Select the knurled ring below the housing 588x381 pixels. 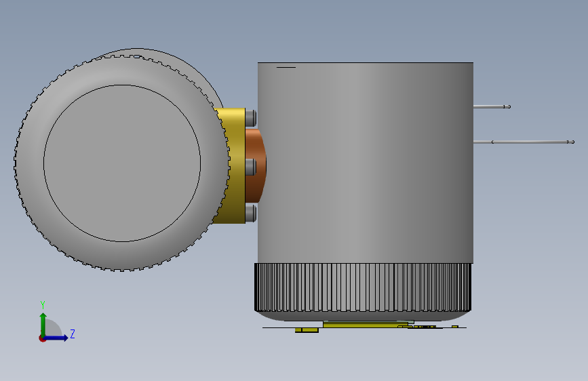tap(363, 287)
